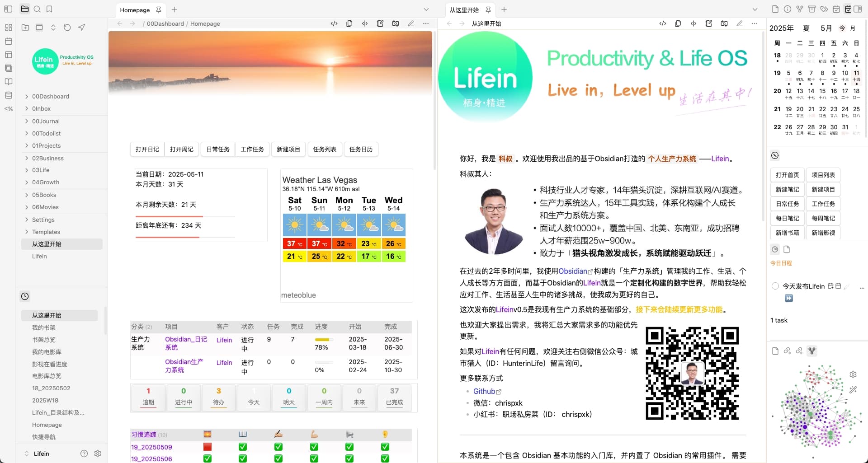The height and width of the screenshot is (463, 868).
Task: Add new tab next to 从这里开始 tab
Action: click(504, 9)
